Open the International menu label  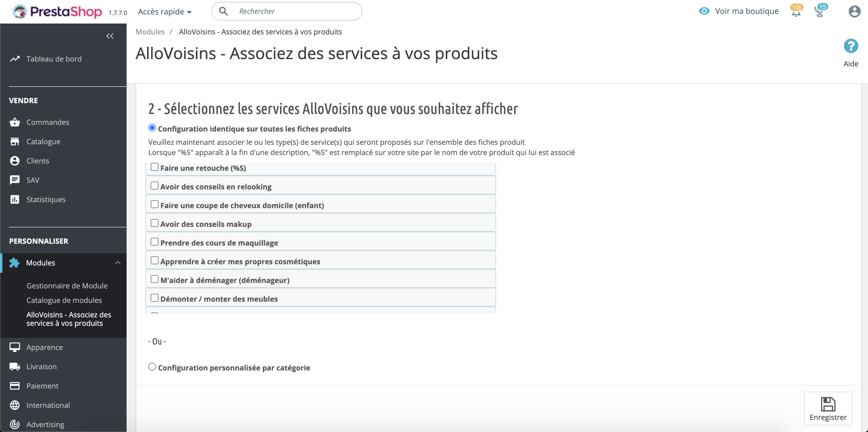pos(48,405)
